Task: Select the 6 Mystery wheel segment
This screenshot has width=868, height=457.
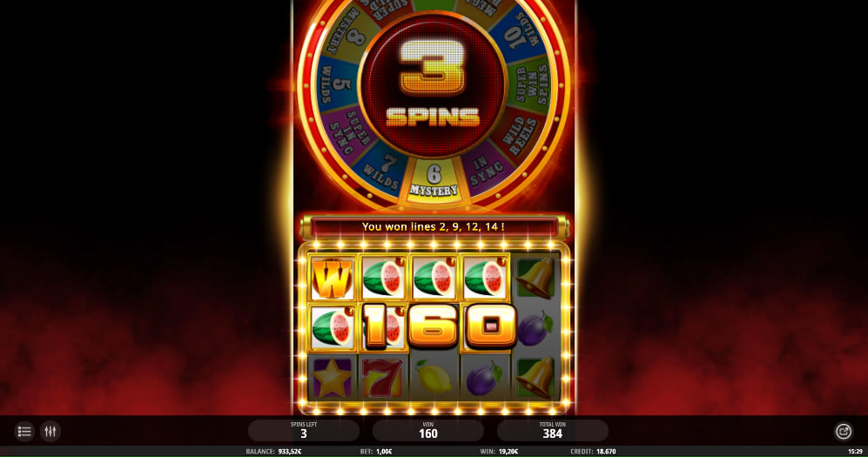Action: pos(434,181)
